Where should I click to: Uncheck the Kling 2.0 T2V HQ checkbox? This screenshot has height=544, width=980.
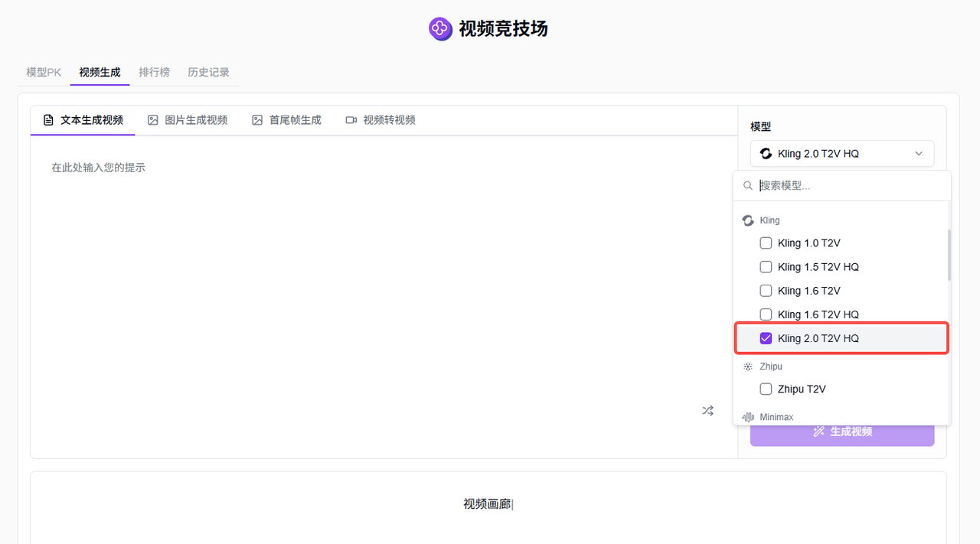pyautogui.click(x=766, y=338)
